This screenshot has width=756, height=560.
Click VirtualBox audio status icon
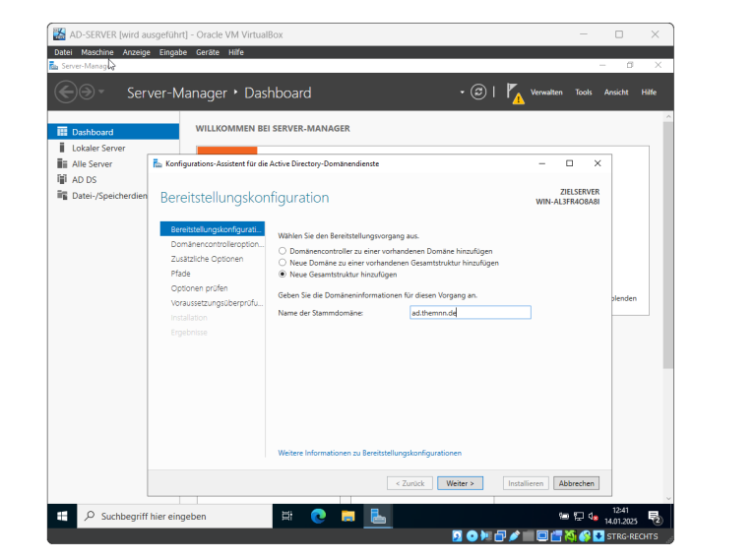486,536
